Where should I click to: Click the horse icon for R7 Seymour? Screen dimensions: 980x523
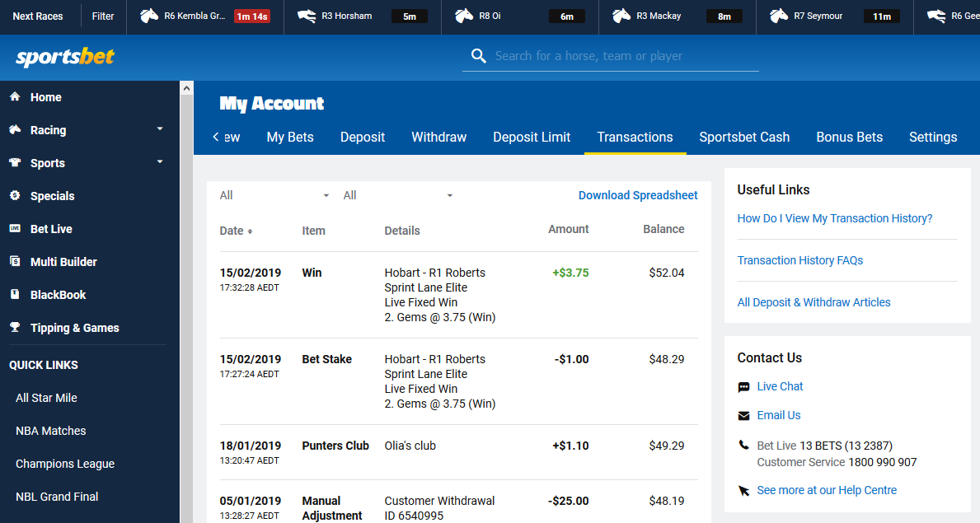coord(779,16)
